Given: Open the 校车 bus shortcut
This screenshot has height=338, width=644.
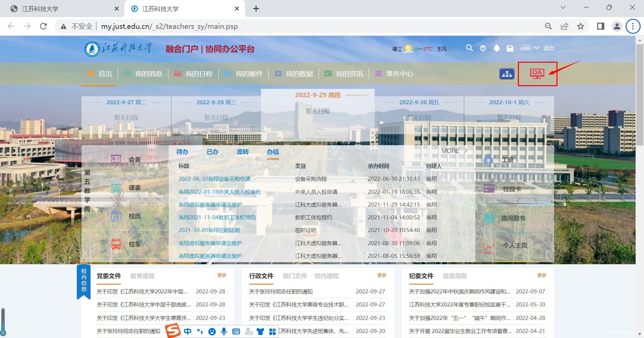Looking at the screenshot, I should 116,244.
